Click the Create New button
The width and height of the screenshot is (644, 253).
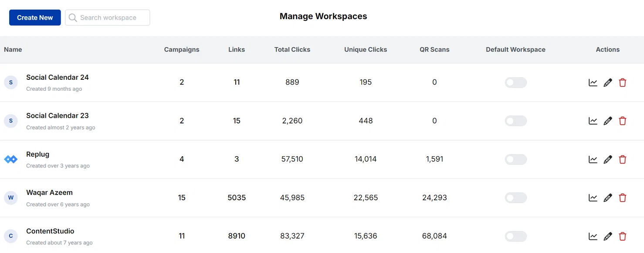pos(35,17)
